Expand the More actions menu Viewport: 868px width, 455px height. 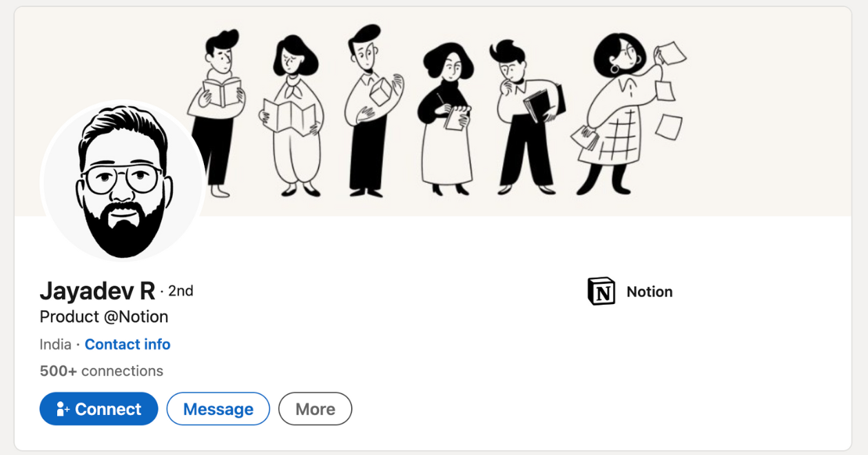click(316, 409)
